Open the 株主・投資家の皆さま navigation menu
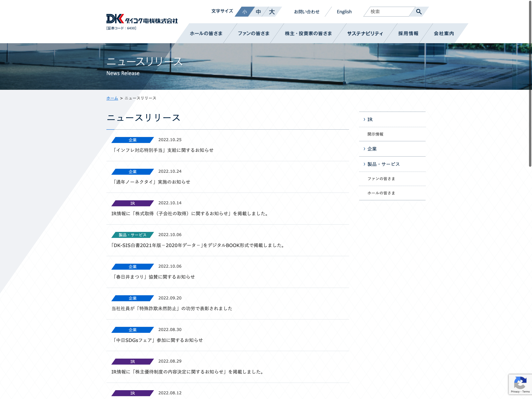 [308, 33]
